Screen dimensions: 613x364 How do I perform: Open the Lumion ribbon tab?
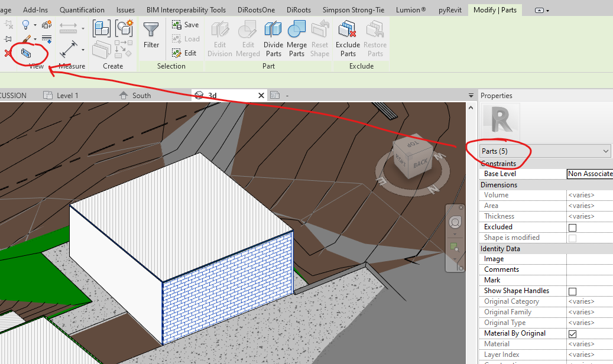click(x=411, y=10)
